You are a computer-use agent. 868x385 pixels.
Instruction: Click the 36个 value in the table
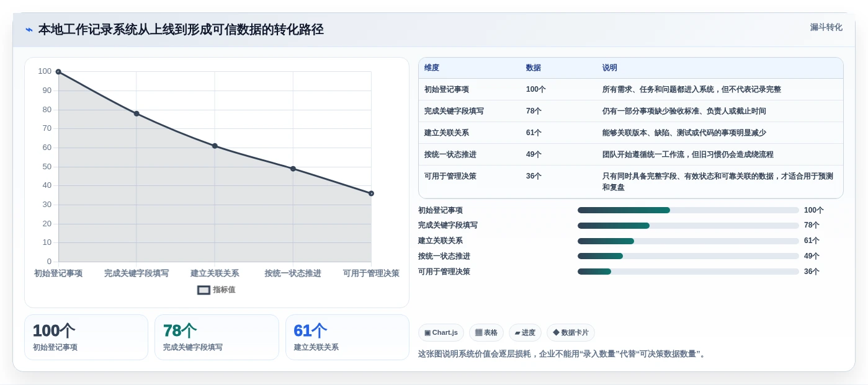point(534,176)
